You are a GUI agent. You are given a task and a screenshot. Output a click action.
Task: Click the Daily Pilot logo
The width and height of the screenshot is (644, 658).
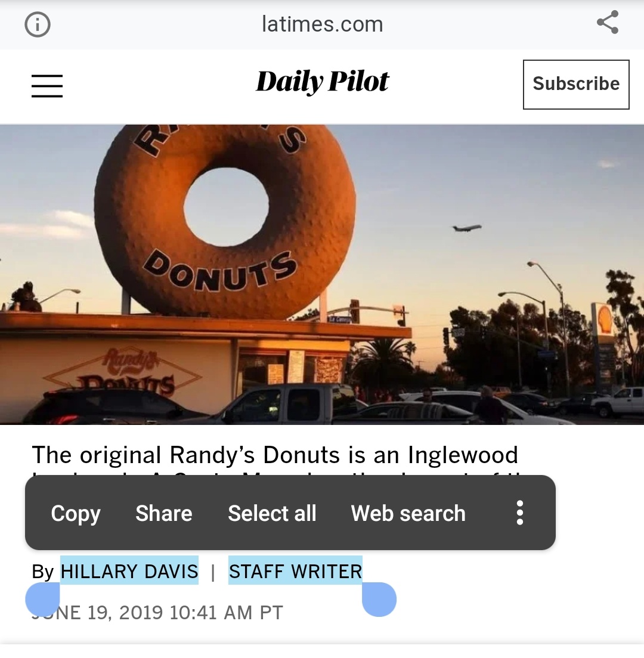pos(323,82)
